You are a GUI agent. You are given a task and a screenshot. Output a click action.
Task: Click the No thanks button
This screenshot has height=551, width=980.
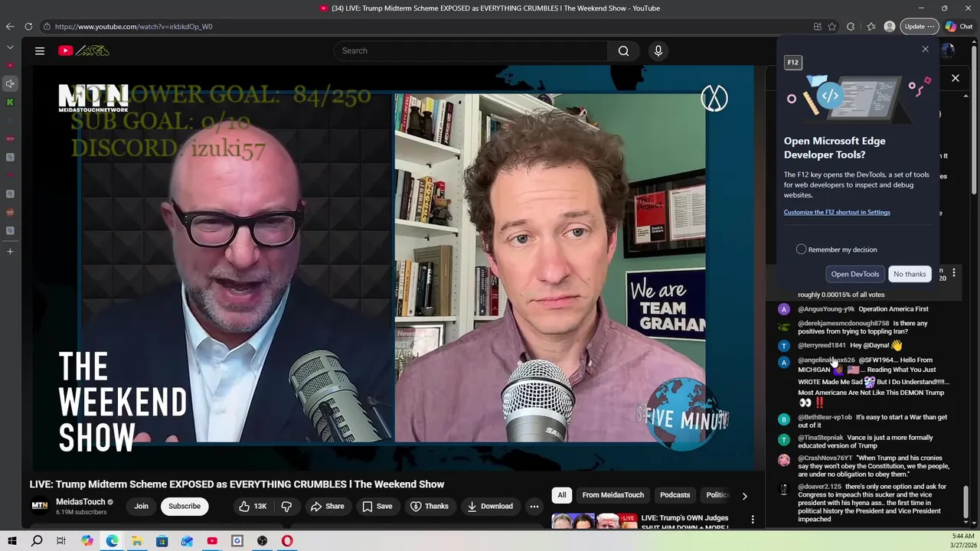tap(910, 274)
